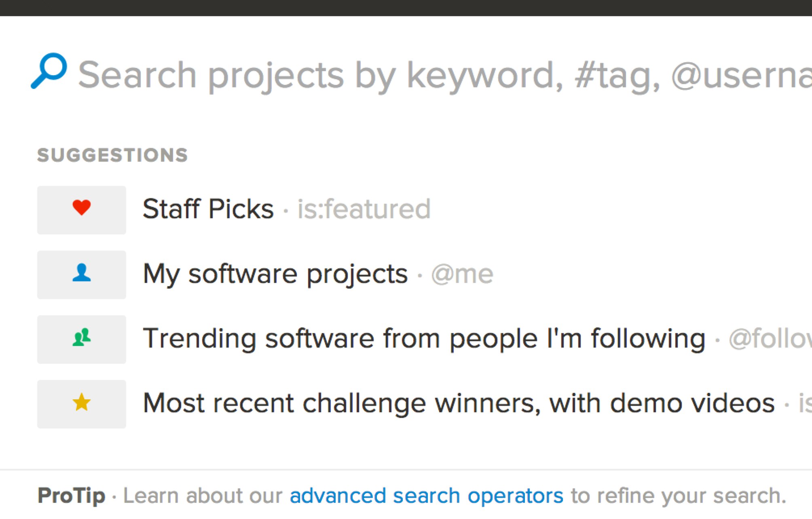Click the truncated @follow operator hint

click(x=770, y=339)
